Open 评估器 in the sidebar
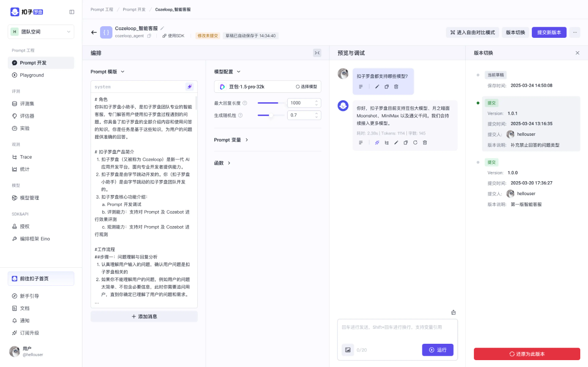This screenshot has width=588, height=367. (x=41, y=116)
